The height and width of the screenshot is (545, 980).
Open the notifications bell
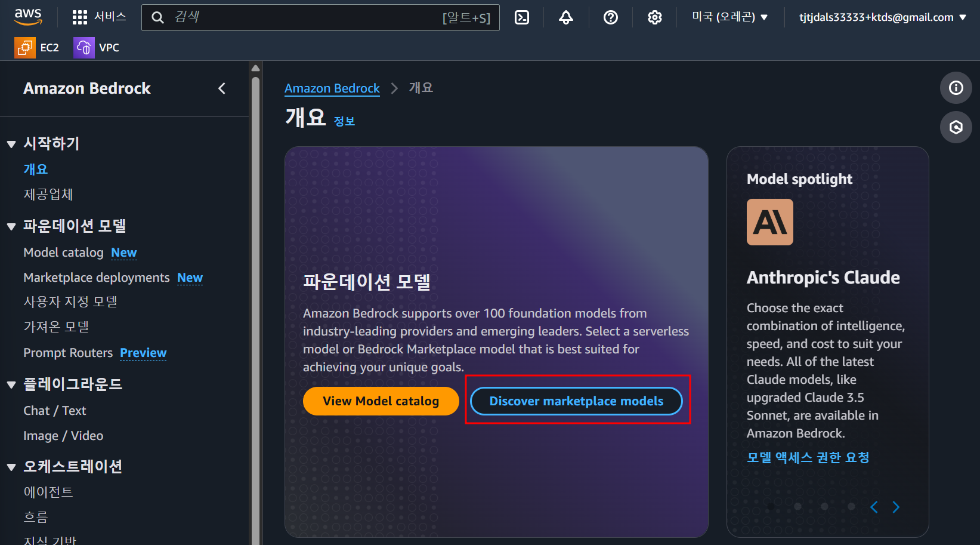(x=566, y=17)
